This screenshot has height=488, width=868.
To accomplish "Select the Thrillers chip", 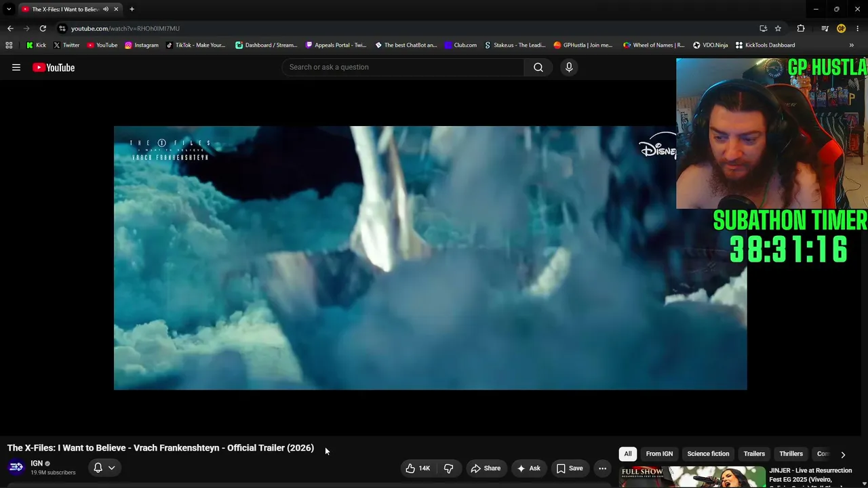I will click(791, 454).
